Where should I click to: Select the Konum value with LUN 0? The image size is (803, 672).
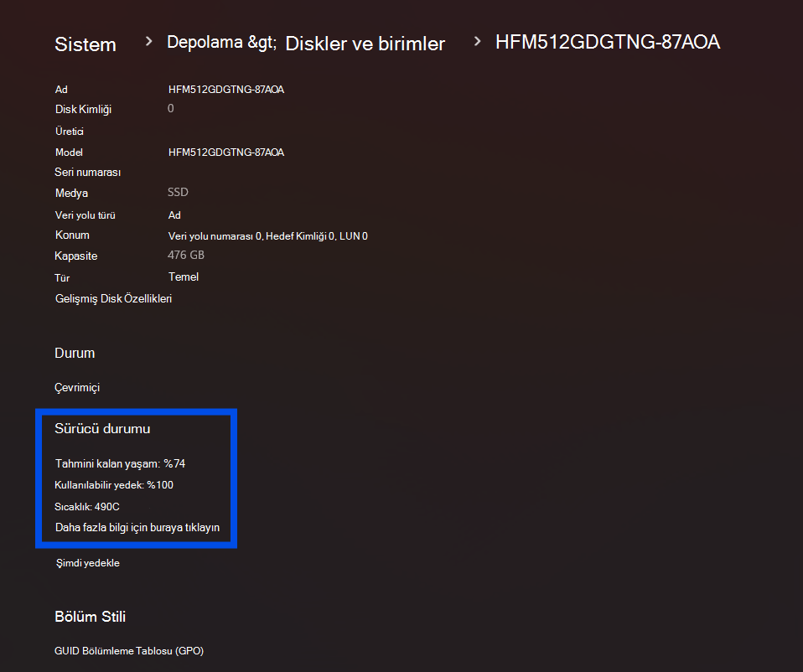click(268, 236)
